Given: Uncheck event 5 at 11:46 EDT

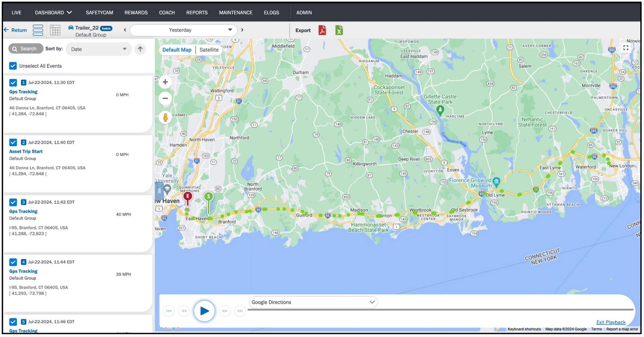Looking at the screenshot, I should point(13,322).
